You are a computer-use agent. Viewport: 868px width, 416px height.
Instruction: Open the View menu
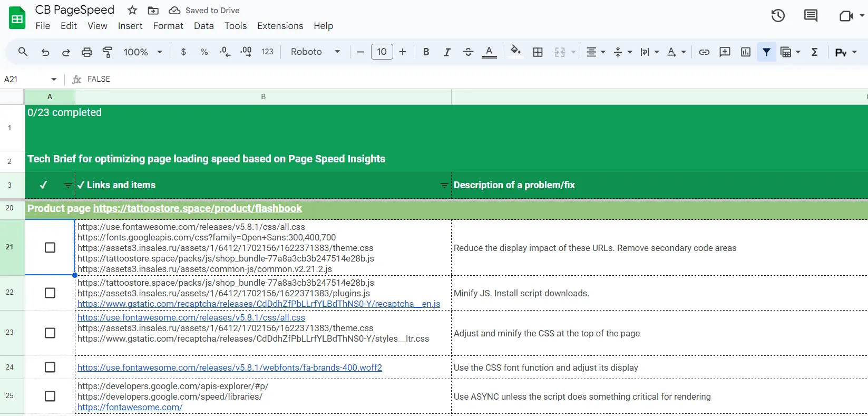click(97, 26)
